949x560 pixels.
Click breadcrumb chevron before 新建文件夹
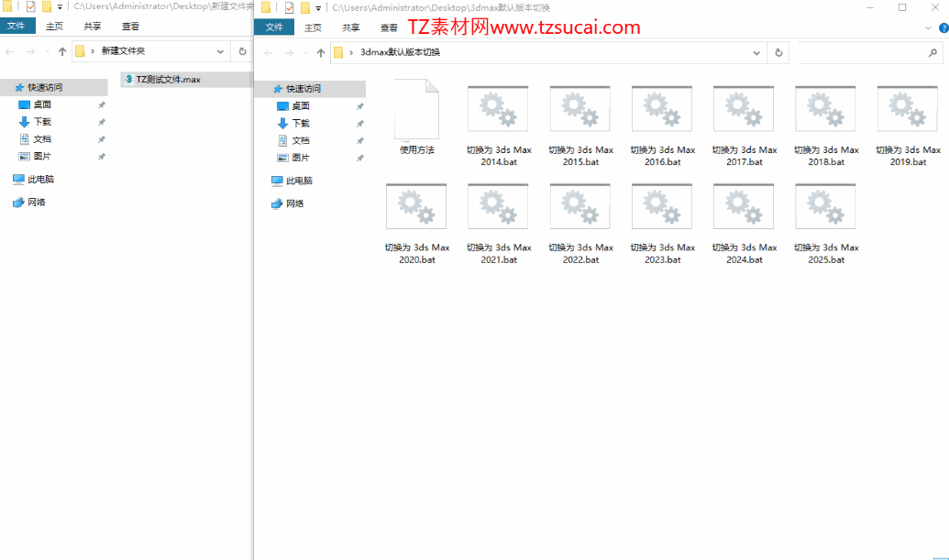coord(93,51)
